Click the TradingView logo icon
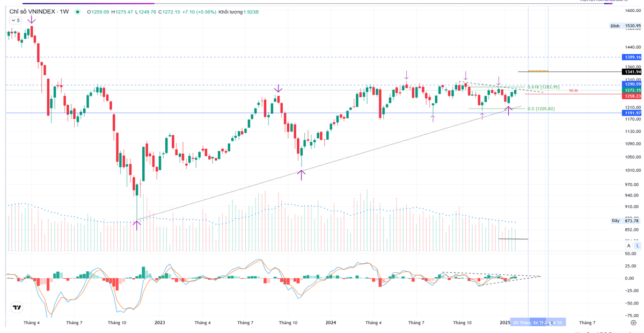 17,308
